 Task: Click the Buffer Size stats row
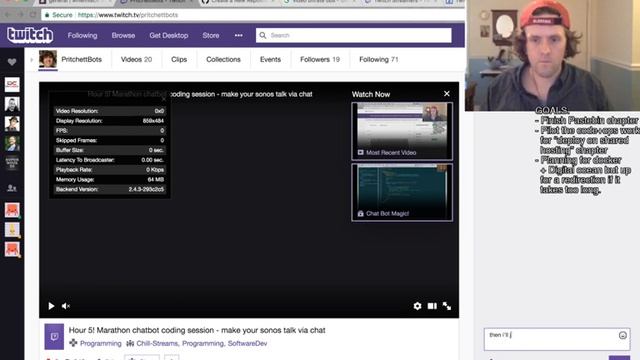(x=110, y=150)
